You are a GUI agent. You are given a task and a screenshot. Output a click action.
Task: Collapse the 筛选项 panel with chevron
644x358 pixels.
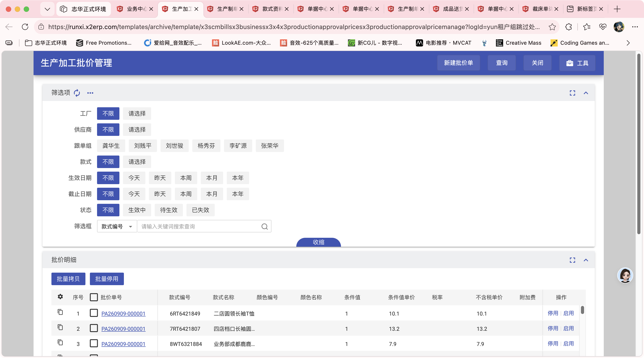click(586, 93)
